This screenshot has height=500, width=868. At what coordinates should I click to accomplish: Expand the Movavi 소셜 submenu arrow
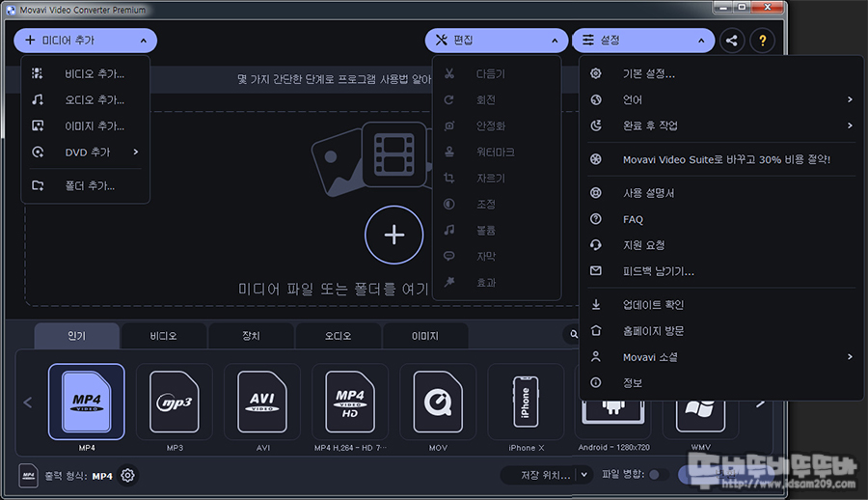tap(850, 356)
